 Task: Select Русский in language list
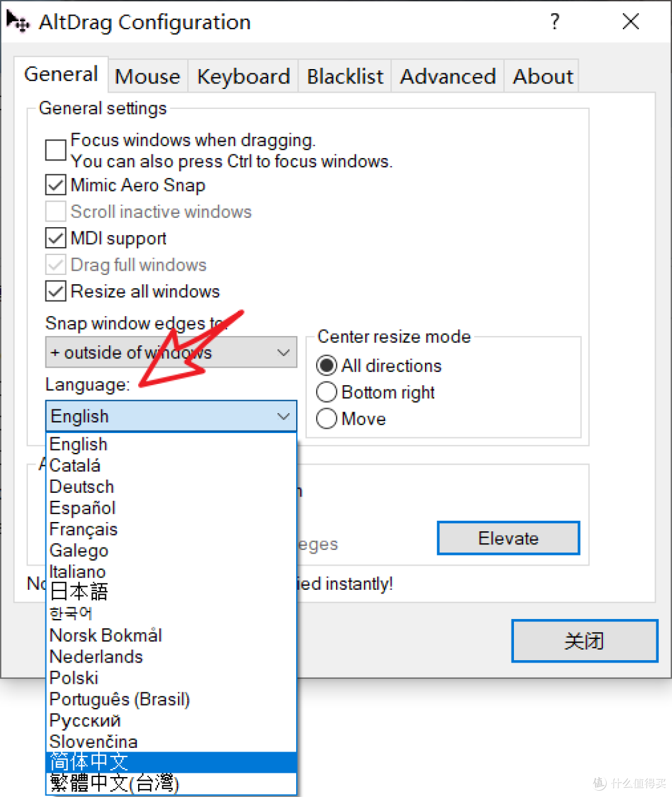(172, 720)
